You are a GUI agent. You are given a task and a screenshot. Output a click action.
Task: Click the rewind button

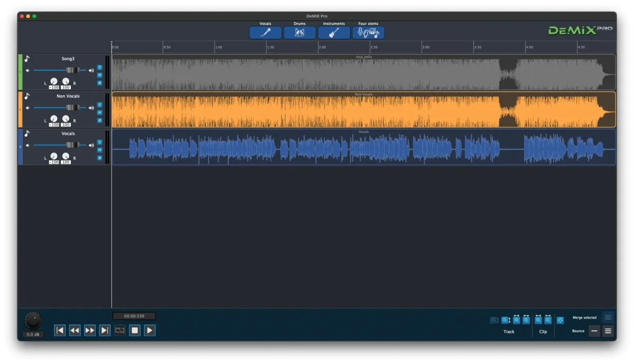(x=74, y=330)
